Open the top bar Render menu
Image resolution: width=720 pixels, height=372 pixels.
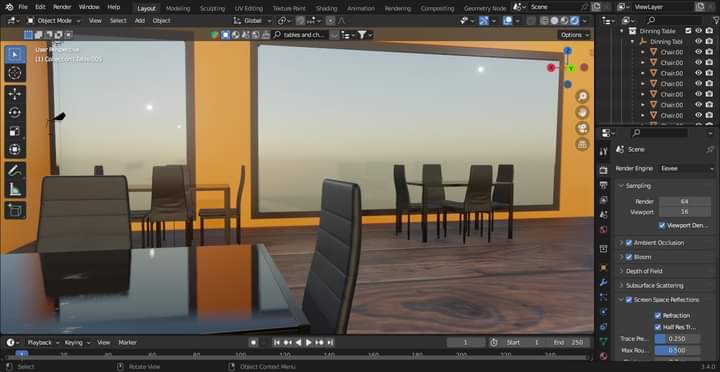coord(62,7)
